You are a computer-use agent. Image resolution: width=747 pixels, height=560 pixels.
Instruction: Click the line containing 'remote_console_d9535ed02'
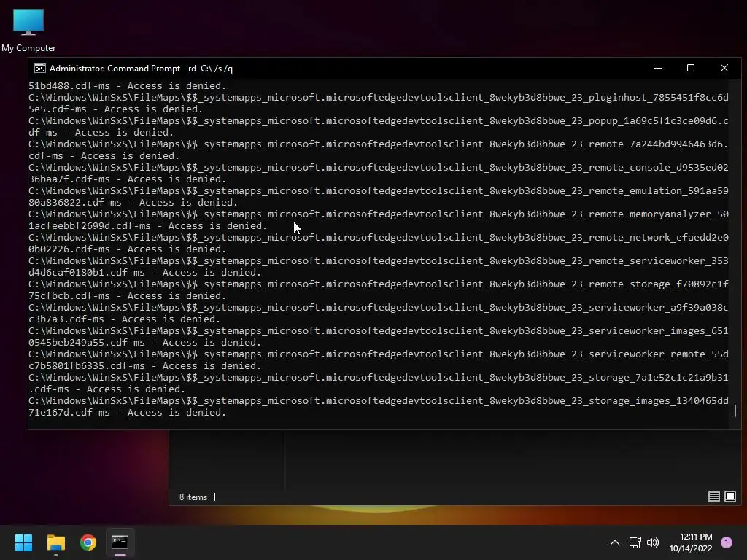tap(379, 167)
